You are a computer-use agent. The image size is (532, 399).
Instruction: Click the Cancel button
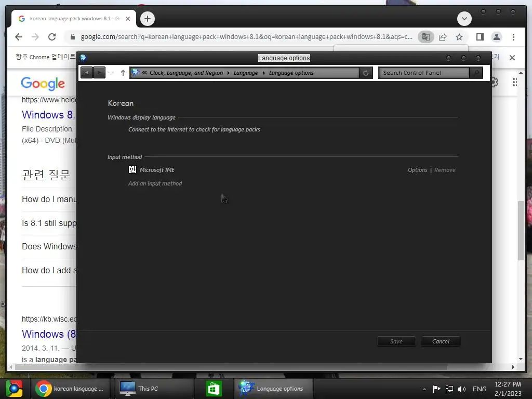coord(441,341)
